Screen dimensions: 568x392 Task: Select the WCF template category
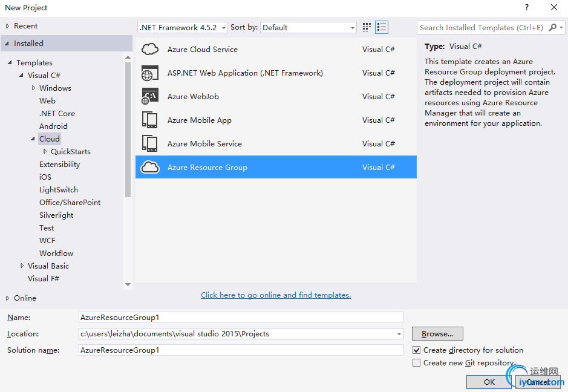47,240
